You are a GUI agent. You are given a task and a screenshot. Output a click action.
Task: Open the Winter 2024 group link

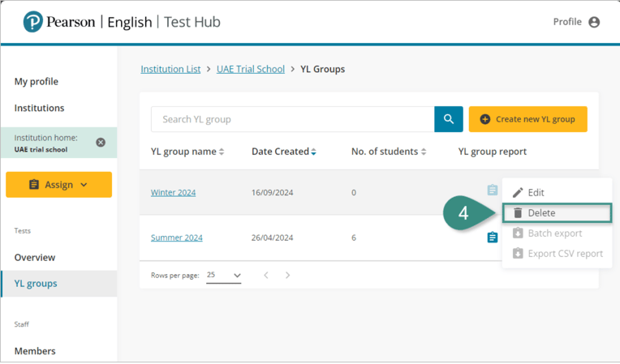(173, 193)
